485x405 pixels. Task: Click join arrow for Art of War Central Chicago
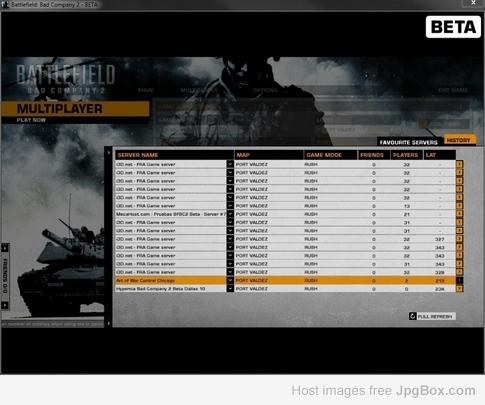coord(459,280)
